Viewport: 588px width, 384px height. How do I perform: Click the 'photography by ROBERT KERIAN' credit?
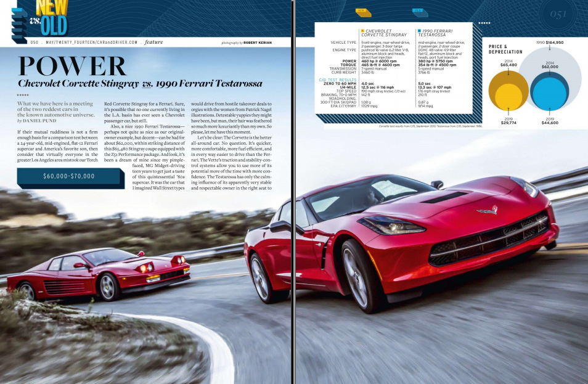point(247,43)
